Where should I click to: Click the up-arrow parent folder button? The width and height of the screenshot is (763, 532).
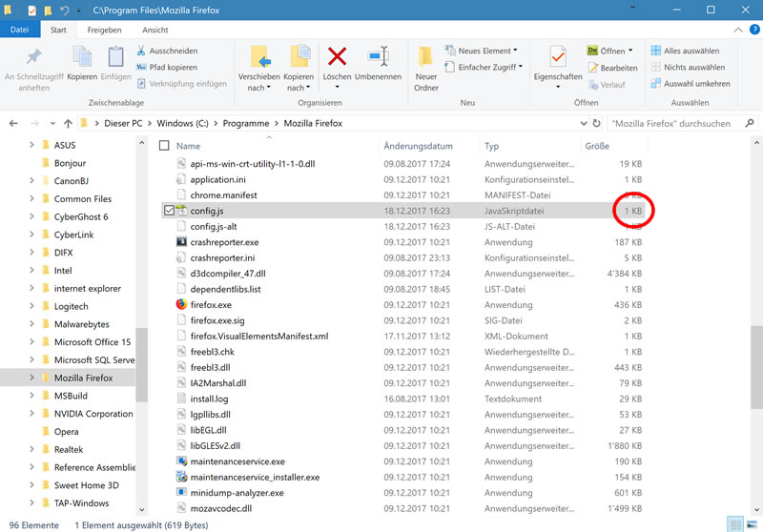pyautogui.click(x=68, y=124)
